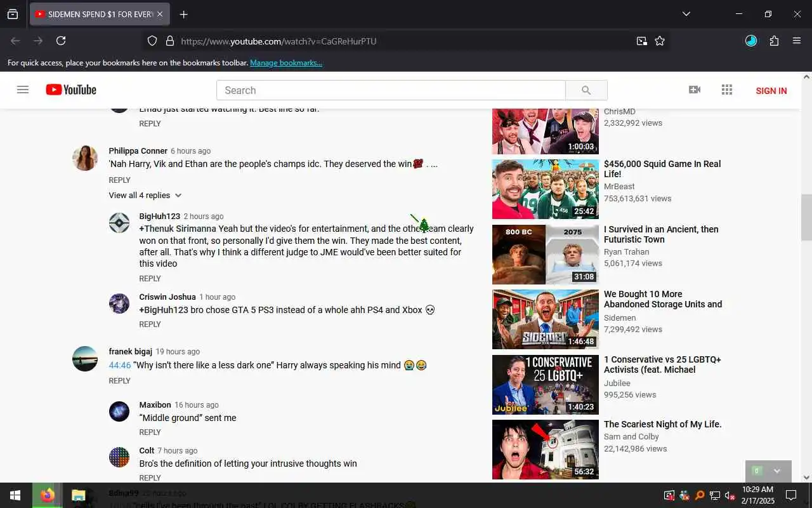The width and height of the screenshot is (812, 508).
Task: Open picture-in-picture icon in address bar
Action: 642,41
